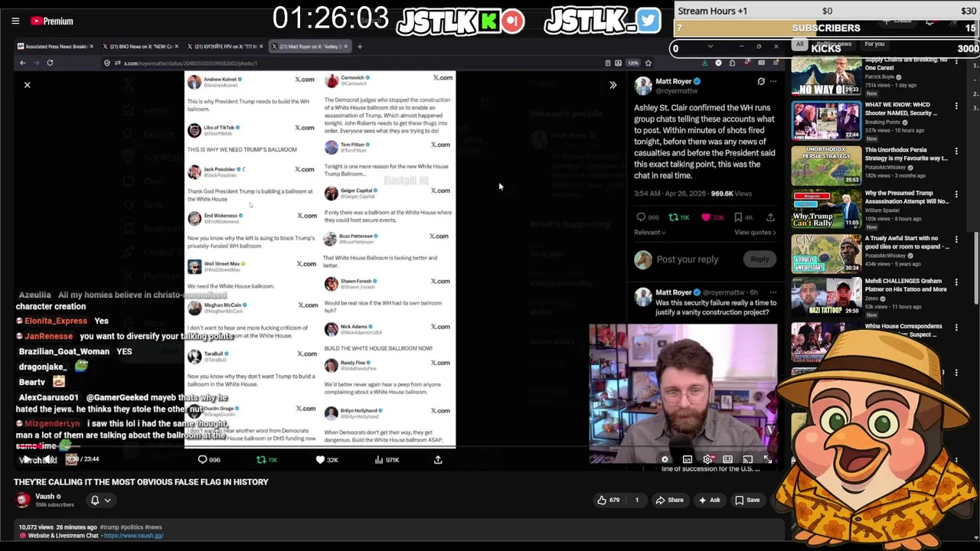Screen dimensions: 980x551
Task: Select the For you filter chip
Action: coord(874,44)
